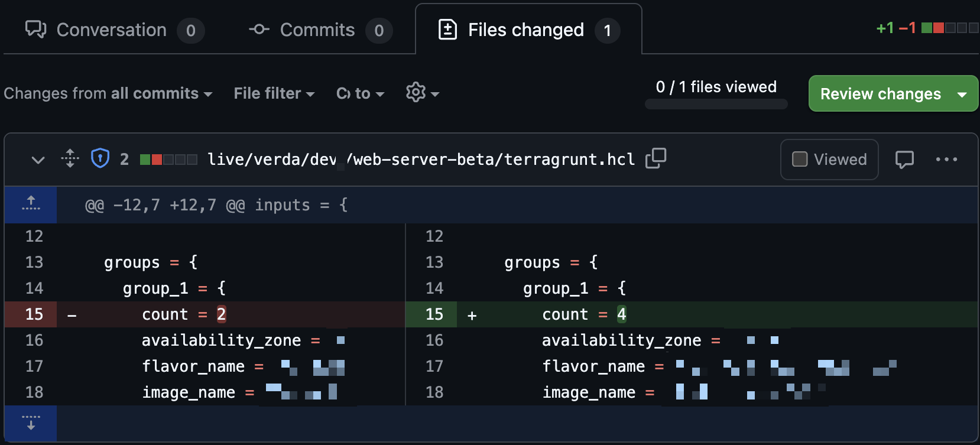Open Changes from all commits dropdown
The height and width of the screenshot is (445, 980).
pos(108,93)
